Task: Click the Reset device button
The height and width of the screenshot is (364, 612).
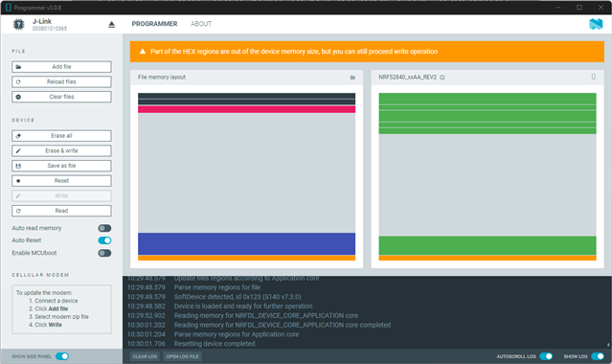Action: click(x=61, y=181)
